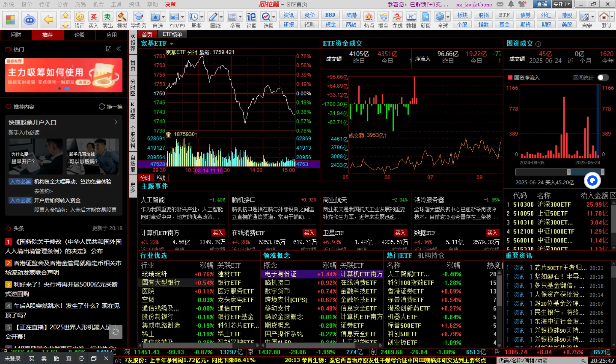Open trading bar settings gear
Image resolution: width=616 pixels, height=364 pixels.
81,359
